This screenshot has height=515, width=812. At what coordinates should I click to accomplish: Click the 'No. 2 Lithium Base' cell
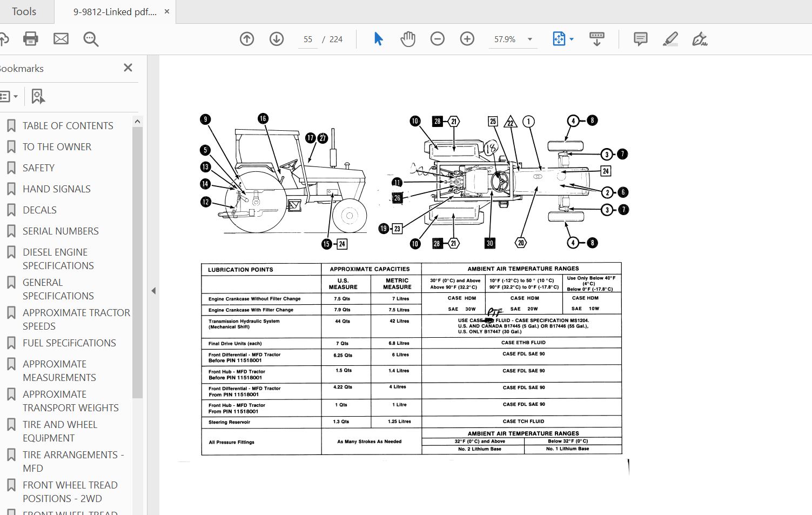click(480, 449)
